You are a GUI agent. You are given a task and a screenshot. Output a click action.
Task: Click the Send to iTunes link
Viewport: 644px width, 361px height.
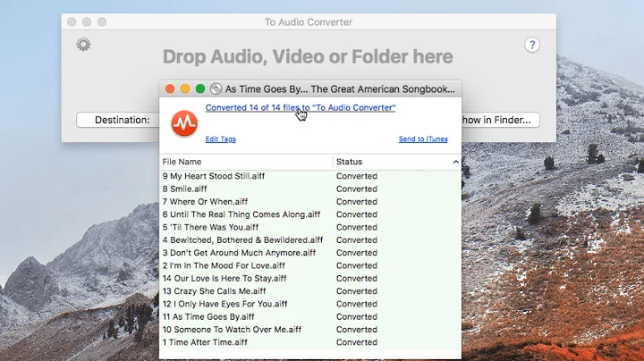(x=423, y=139)
